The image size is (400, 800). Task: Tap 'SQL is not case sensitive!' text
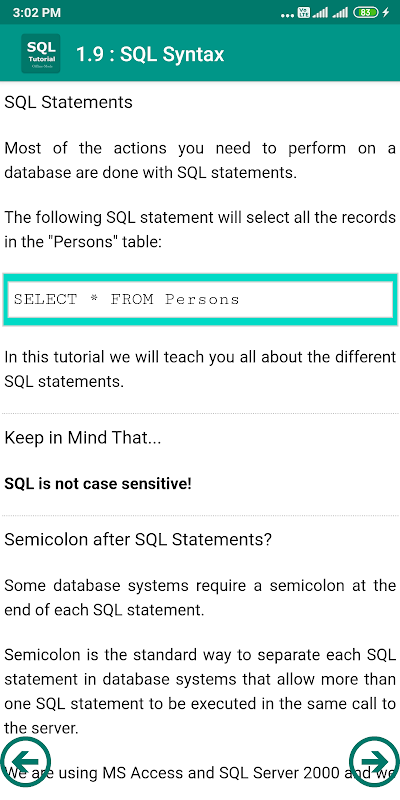tap(98, 484)
